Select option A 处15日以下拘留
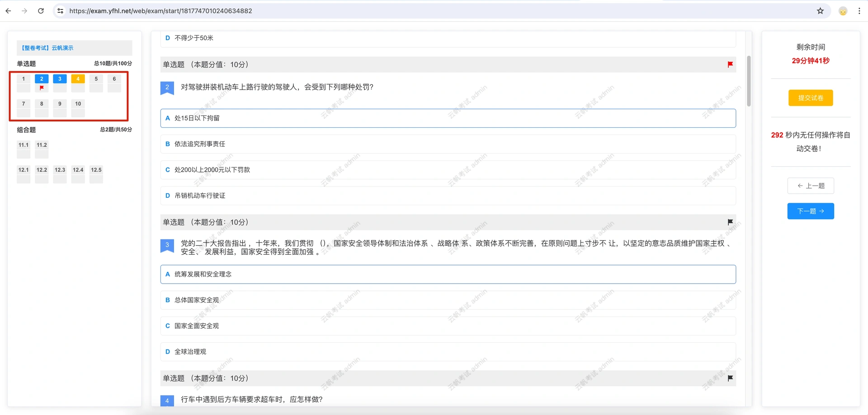Screen dimensions: 868x415 point(448,118)
